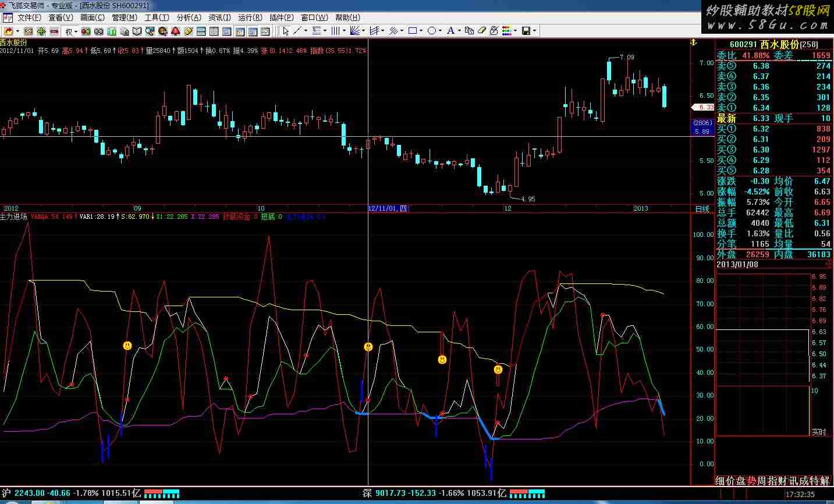The height and width of the screenshot is (504, 834).
Task: Open the 分析(A) menu
Action: 189,17
